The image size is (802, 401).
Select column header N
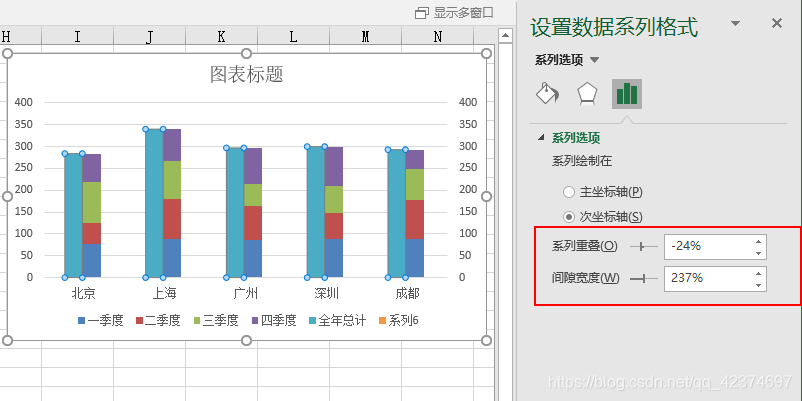click(438, 36)
